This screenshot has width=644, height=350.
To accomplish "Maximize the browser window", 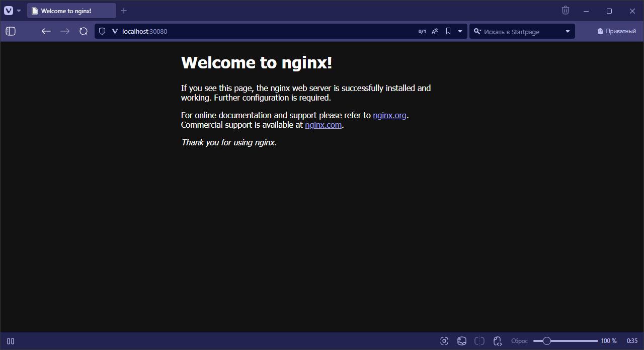I will (x=609, y=11).
